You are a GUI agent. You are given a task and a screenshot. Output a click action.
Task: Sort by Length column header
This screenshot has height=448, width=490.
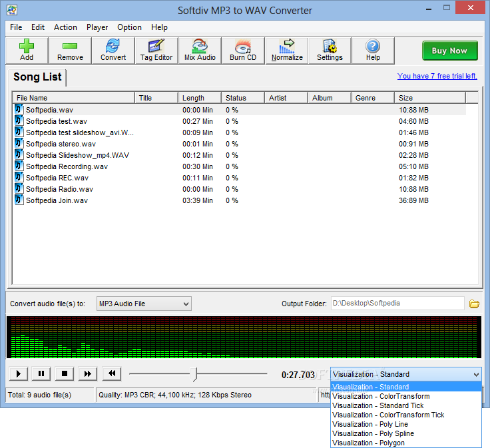tap(200, 98)
